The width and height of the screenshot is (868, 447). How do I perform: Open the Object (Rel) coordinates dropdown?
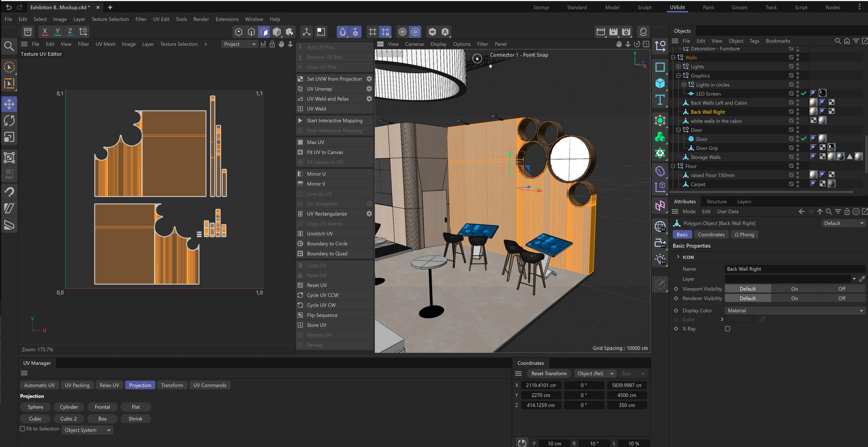pos(595,374)
